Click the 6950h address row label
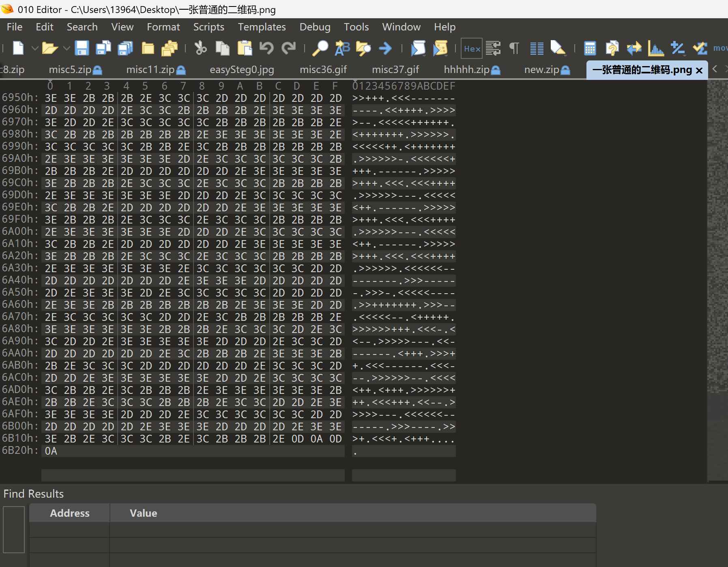The width and height of the screenshot is (728, 567). tap(20, 98)
